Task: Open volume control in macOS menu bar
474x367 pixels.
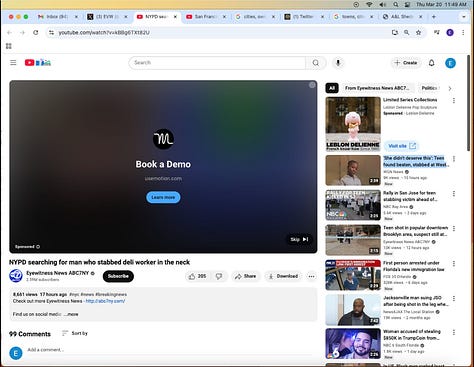Action: point(383,5)
